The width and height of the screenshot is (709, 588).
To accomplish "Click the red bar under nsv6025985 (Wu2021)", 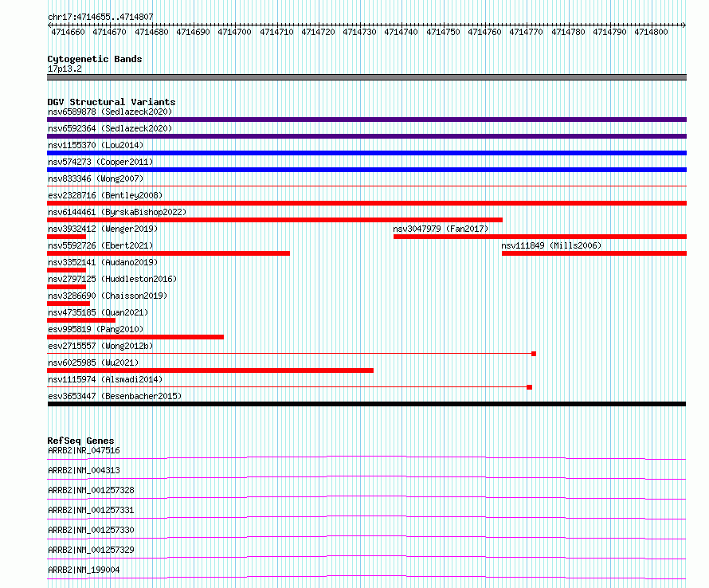I will click(210, 370).
